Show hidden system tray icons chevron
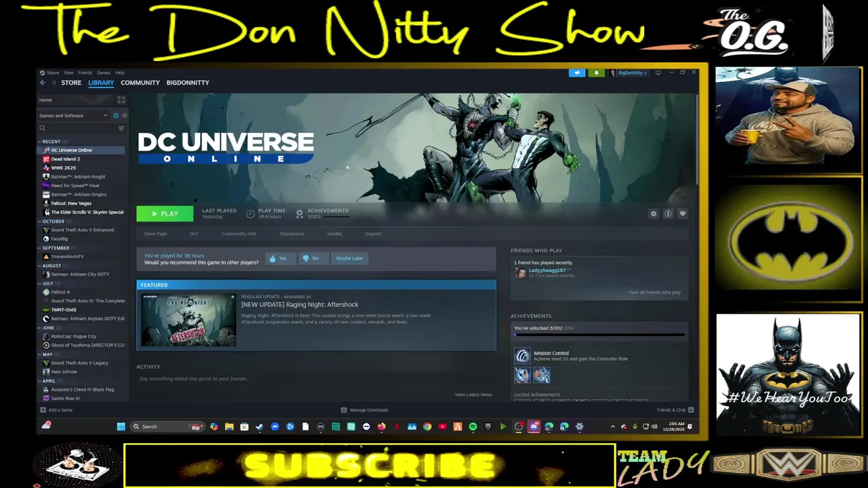Image resolution: width=868 pixels, height=488 pixels. click(612, 426)
